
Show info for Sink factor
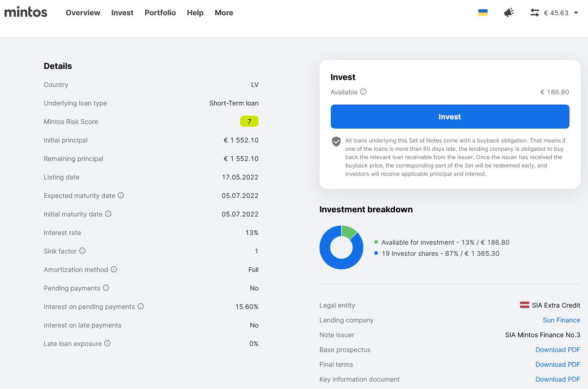(82, 251)
